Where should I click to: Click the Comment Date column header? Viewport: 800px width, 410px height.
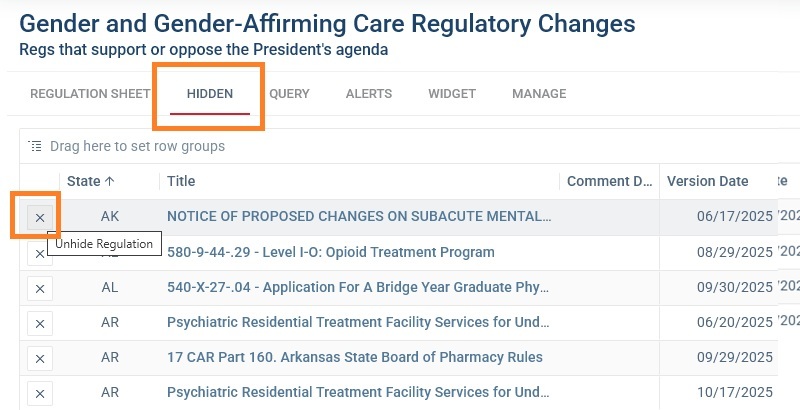pos(610,181)
